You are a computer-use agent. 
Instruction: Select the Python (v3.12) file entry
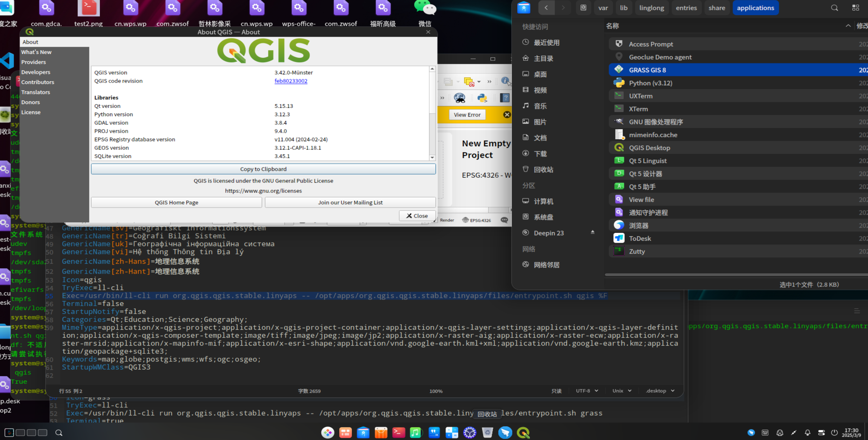pos(738,83)
